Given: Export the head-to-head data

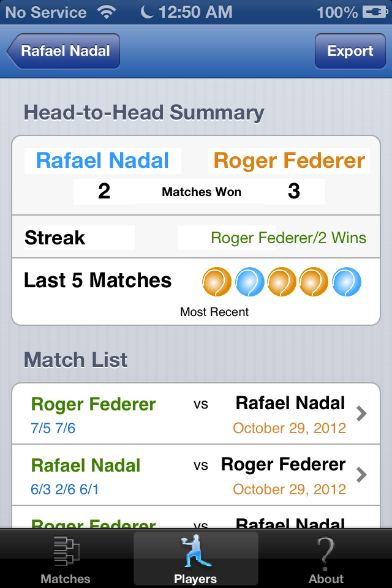Looking at the screenshot, I should 350,51.
